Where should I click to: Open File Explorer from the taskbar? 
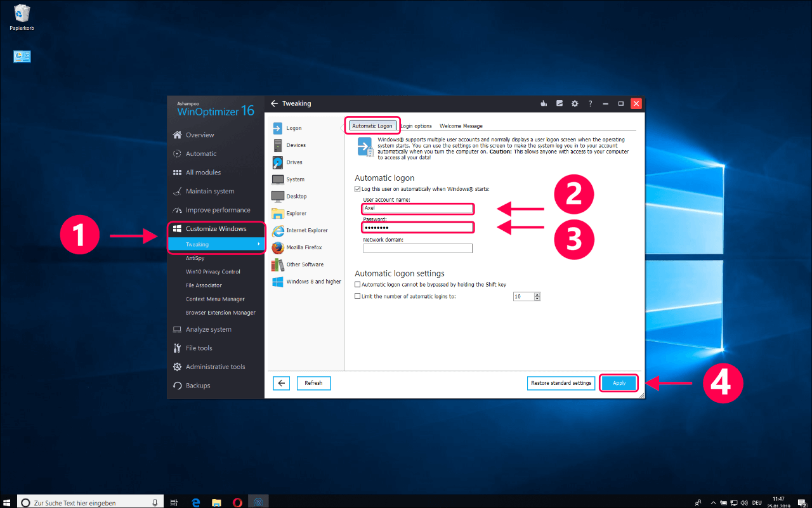coord(216,502)
